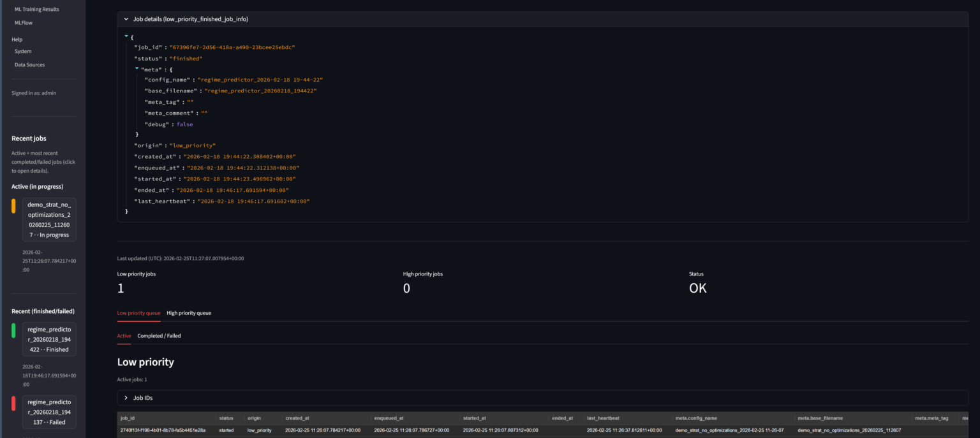Screen dimensions: 980x438
Task: Open finished regime_predictor_20260218_194422 job
Action: coord(49,339)
